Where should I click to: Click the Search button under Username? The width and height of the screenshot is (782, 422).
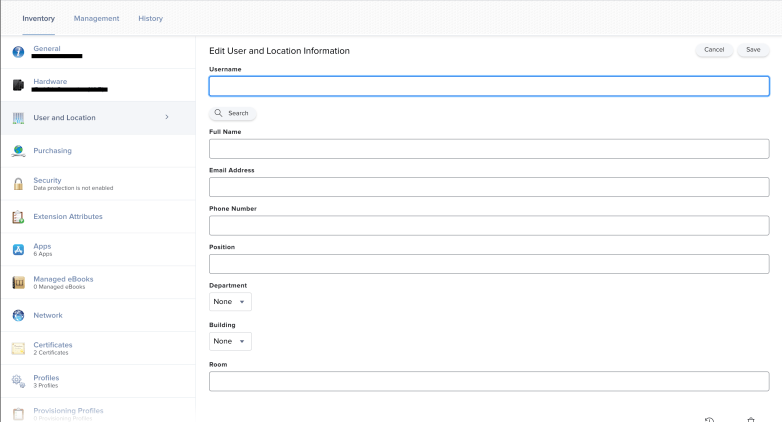(x=233, y=114)
